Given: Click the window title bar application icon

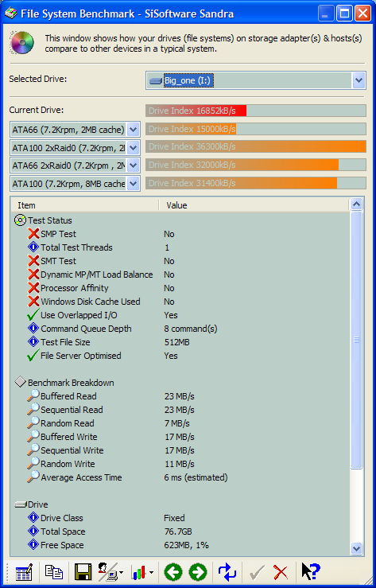Looking at the screenshot, I should (x=11, y=14).
